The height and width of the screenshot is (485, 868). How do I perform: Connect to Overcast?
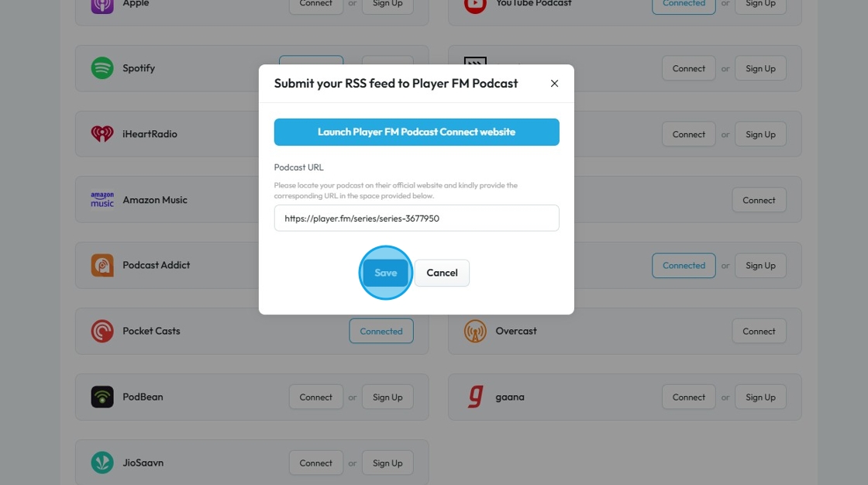[759, 331]
